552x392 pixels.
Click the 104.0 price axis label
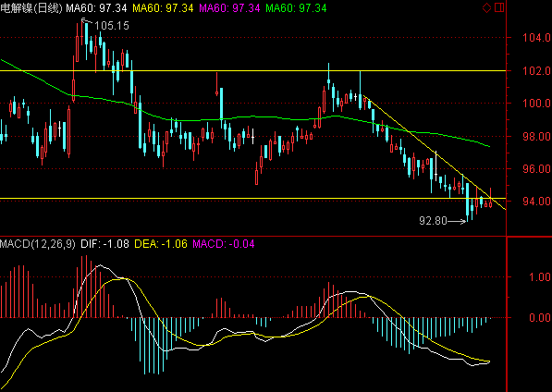pyautogui.click(x=536, y=38)
